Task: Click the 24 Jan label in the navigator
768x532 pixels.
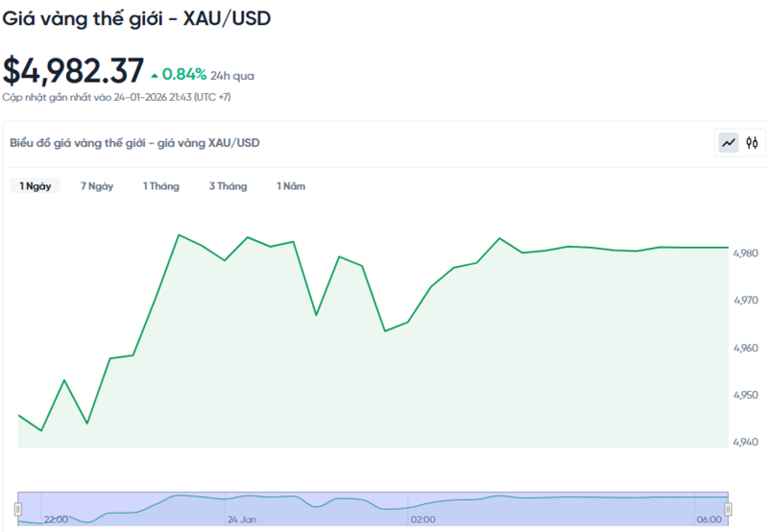Action: (242, 520)
